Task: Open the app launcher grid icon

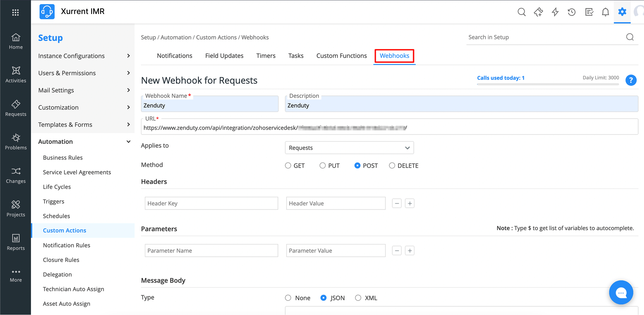Action: pos(15,12)
